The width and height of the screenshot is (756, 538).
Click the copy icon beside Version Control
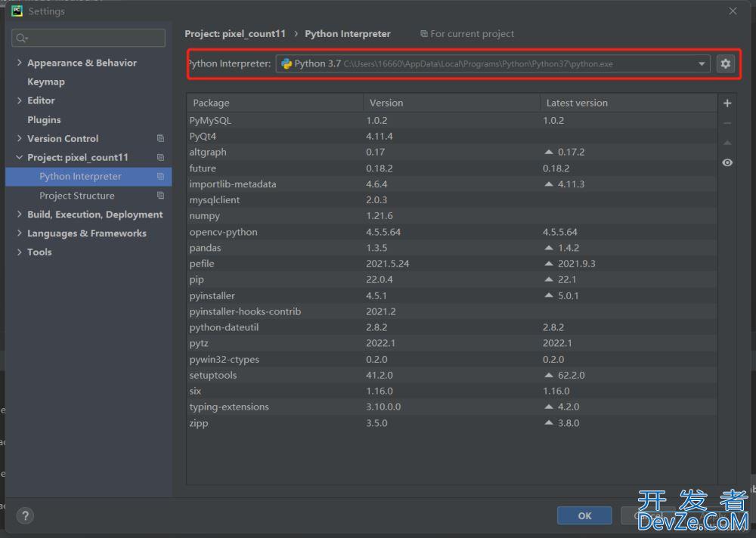[160, 138]
